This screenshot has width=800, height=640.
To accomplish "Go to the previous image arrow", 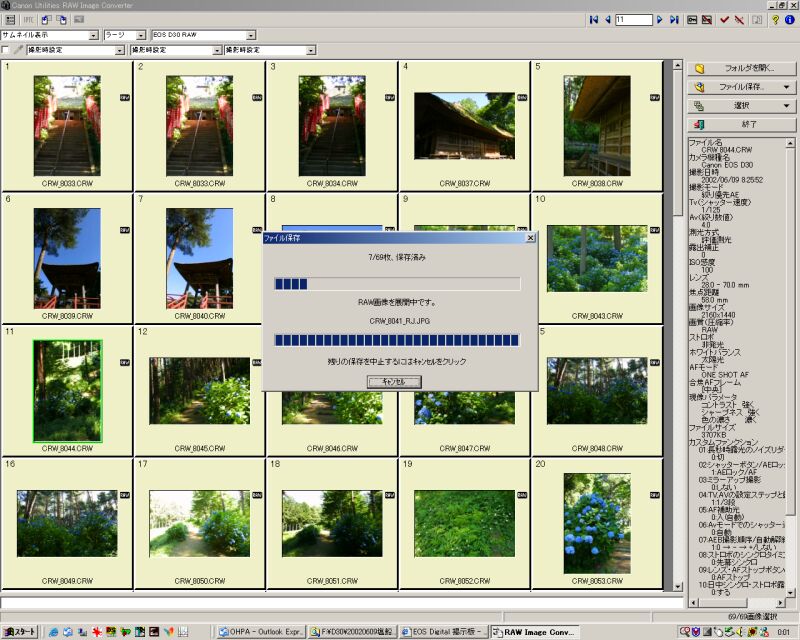I will pyautogui.click(x=607, y=19).
